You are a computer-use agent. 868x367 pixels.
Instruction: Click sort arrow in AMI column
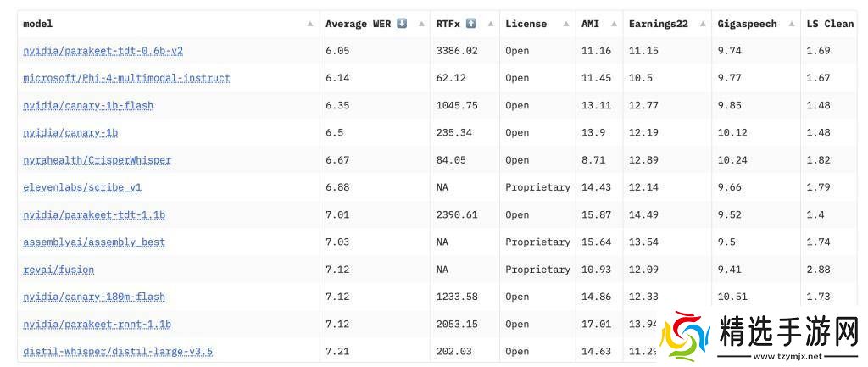coord(613,25)
